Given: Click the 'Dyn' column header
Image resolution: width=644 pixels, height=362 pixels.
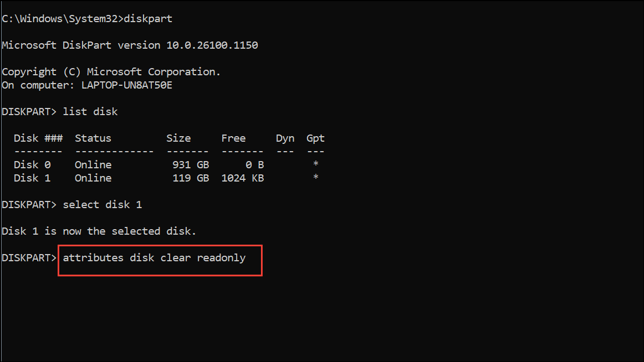Looking at the screenshot, I should point(285,138).
